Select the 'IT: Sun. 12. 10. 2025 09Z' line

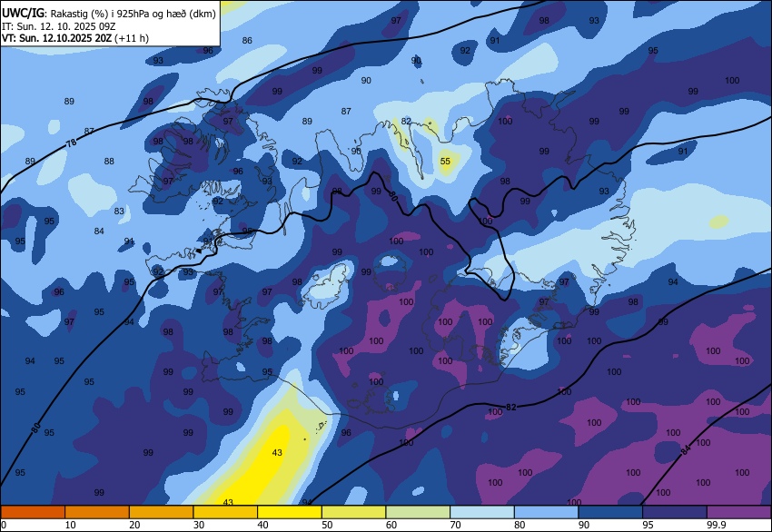coord(58,26)
